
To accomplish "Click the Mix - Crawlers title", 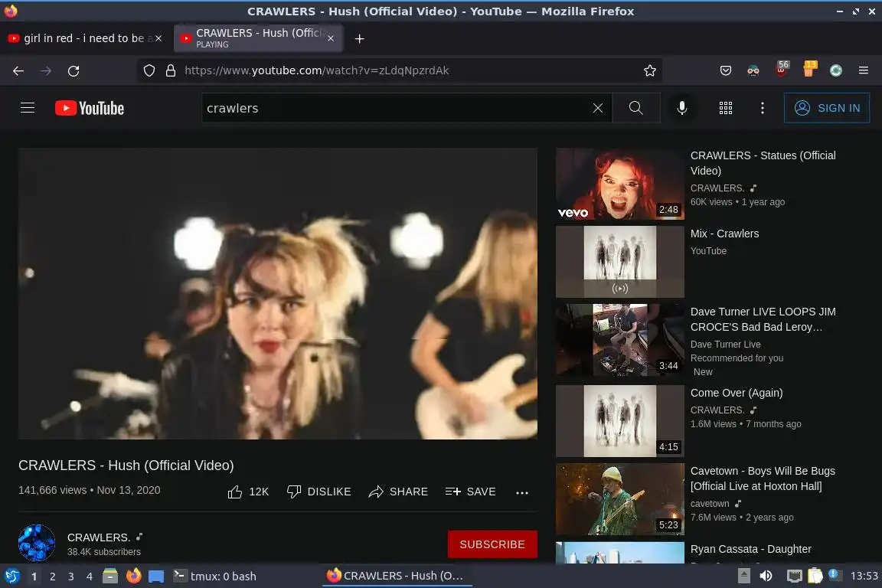I will [724, 234].
